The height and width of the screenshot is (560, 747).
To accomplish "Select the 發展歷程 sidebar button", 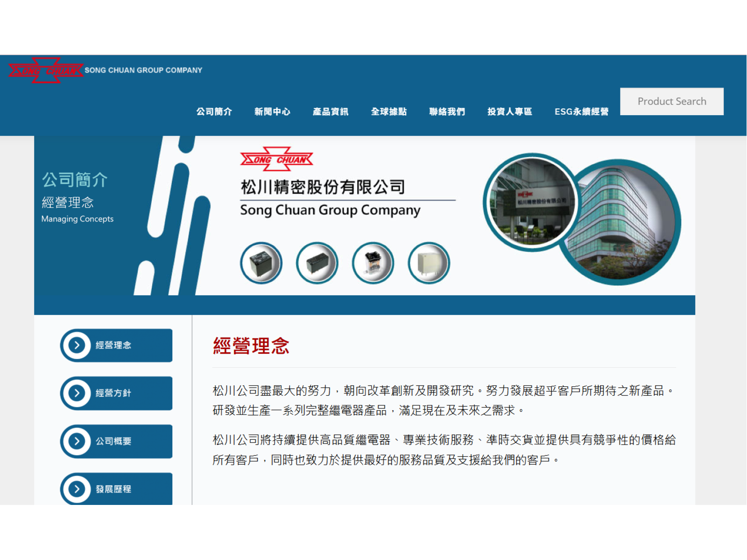I will [116, 489].
